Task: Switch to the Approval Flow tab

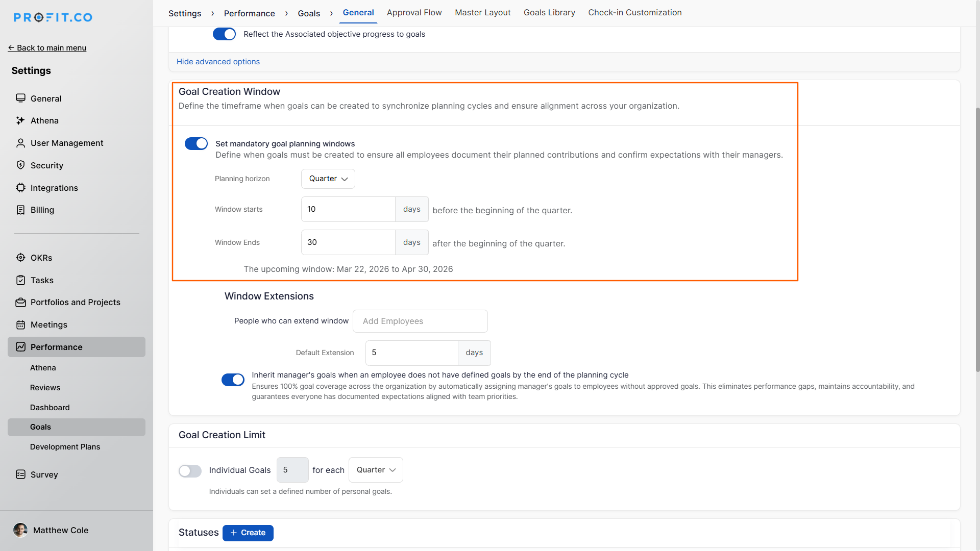Action: (414, 13)
